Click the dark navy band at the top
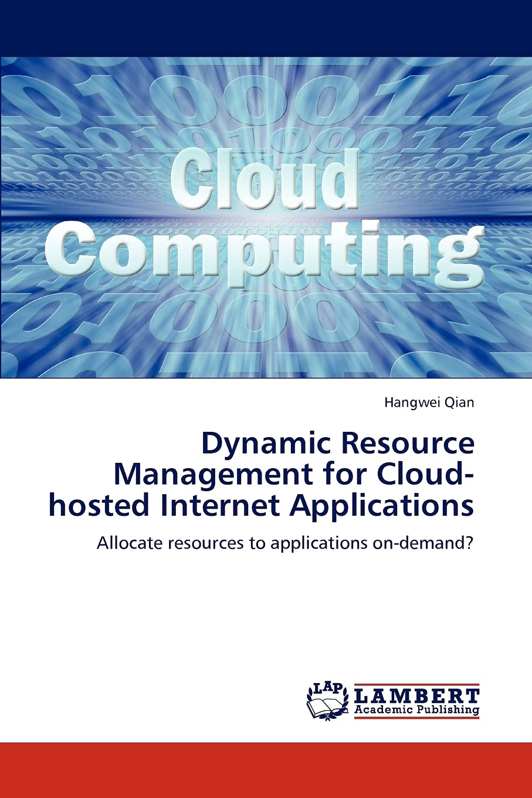This screenshot has height=798, width=532. click(266, 28)
